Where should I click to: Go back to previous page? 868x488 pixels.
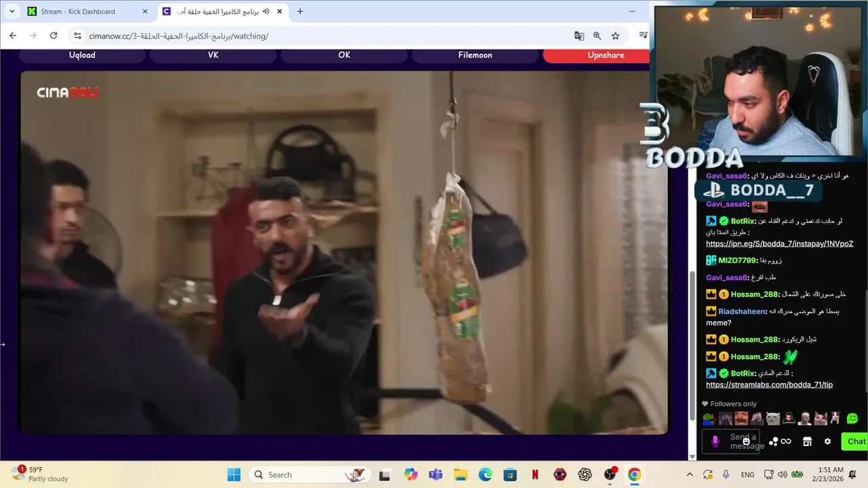click(13, 36)
